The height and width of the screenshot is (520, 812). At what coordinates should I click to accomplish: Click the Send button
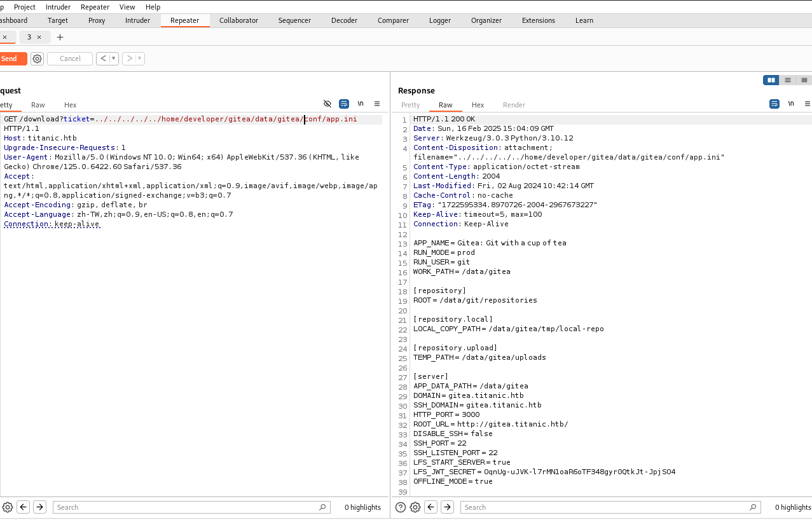(13, 58)
